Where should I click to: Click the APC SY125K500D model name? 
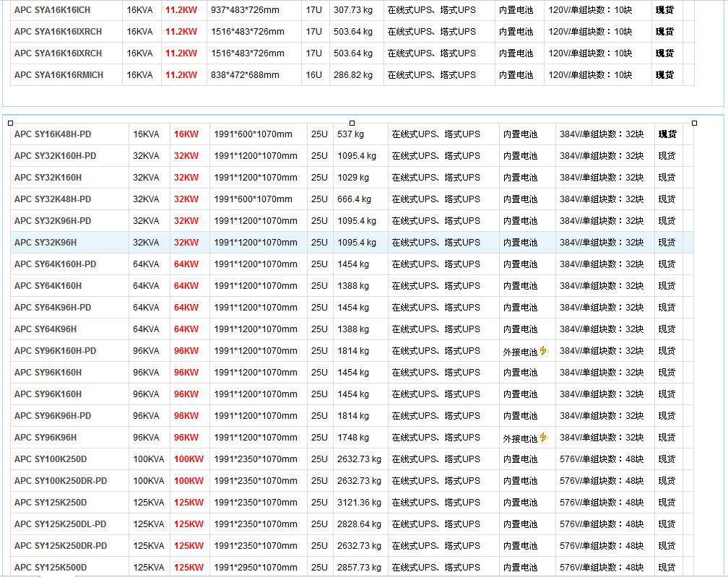51,568
